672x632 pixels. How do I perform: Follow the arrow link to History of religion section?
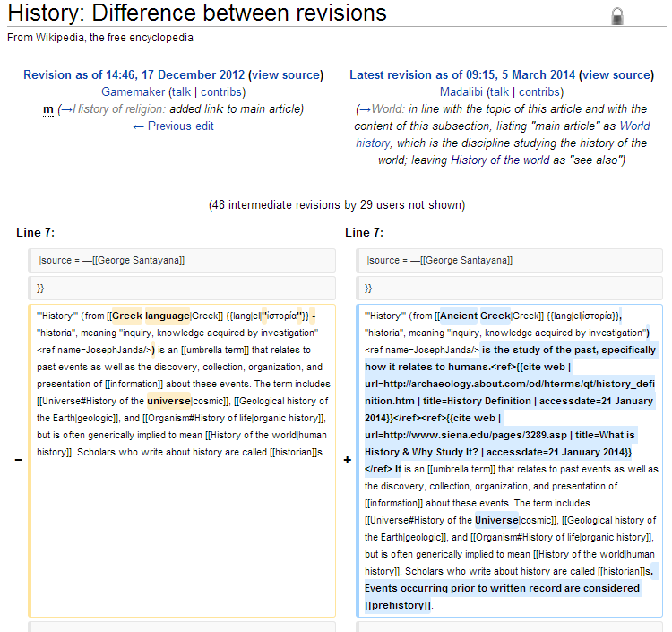point(66,108)
